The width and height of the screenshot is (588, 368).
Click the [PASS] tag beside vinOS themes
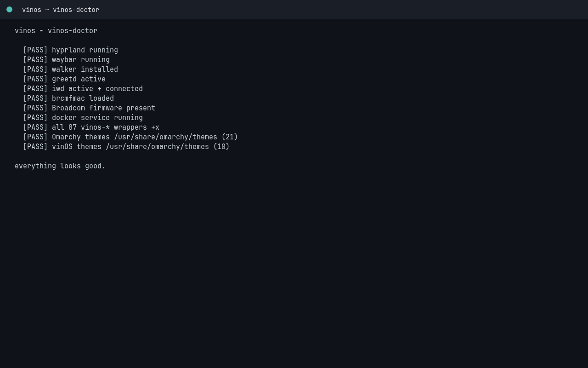pos(35,147)
